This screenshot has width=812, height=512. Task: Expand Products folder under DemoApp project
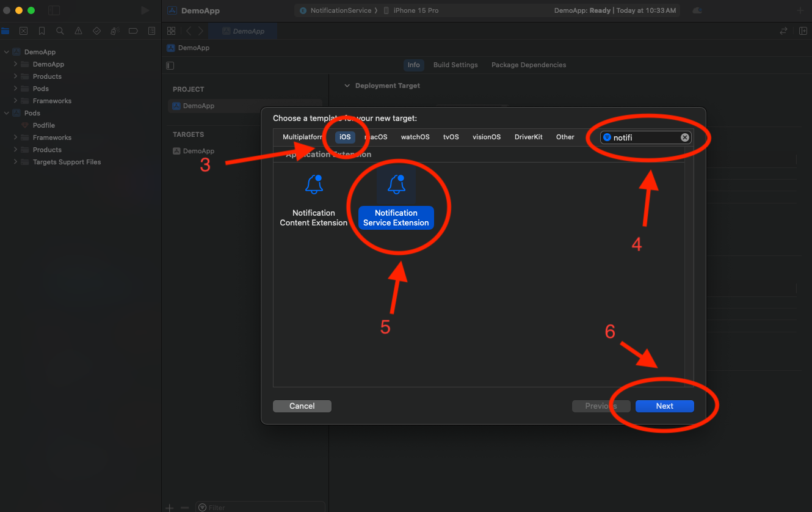(16, 76)
